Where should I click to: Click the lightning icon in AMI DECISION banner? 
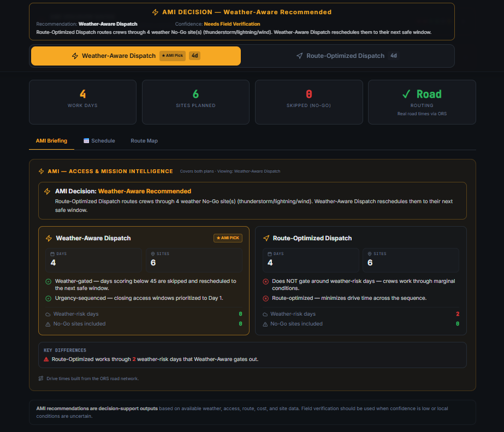point(155,12)
